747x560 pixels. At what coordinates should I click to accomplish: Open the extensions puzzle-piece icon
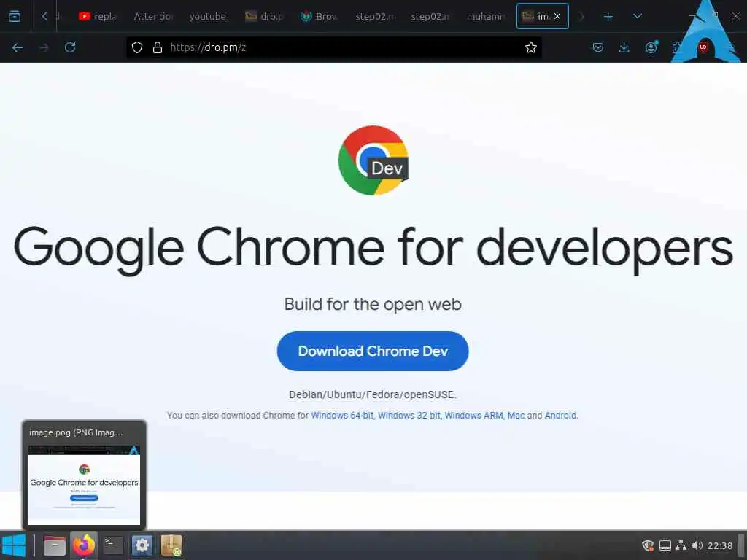[x=676, y=47]
